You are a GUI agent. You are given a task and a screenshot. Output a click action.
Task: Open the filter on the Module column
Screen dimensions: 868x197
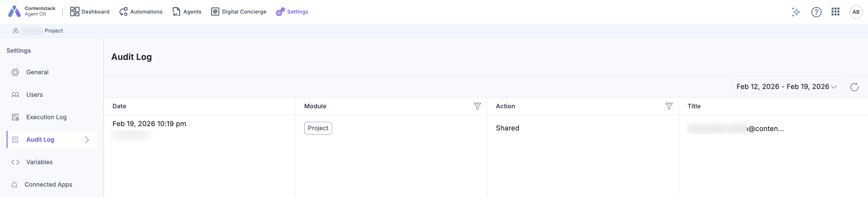pos(477,106)
